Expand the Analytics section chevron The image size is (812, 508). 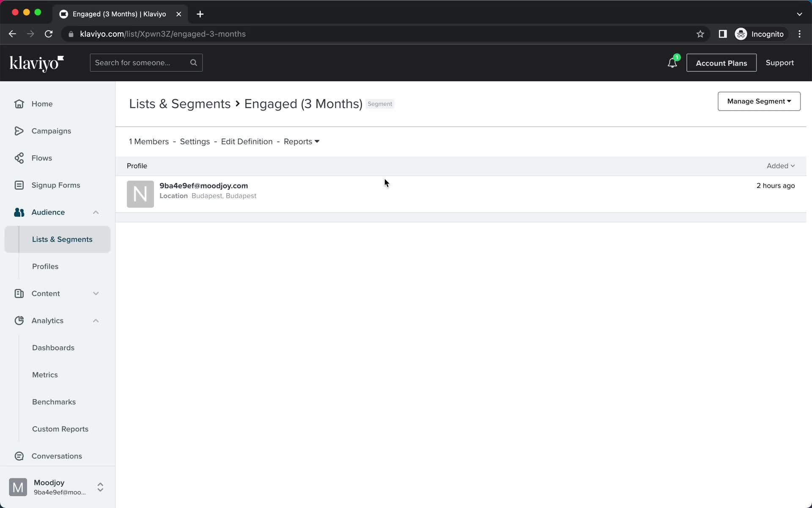[96, 321]
